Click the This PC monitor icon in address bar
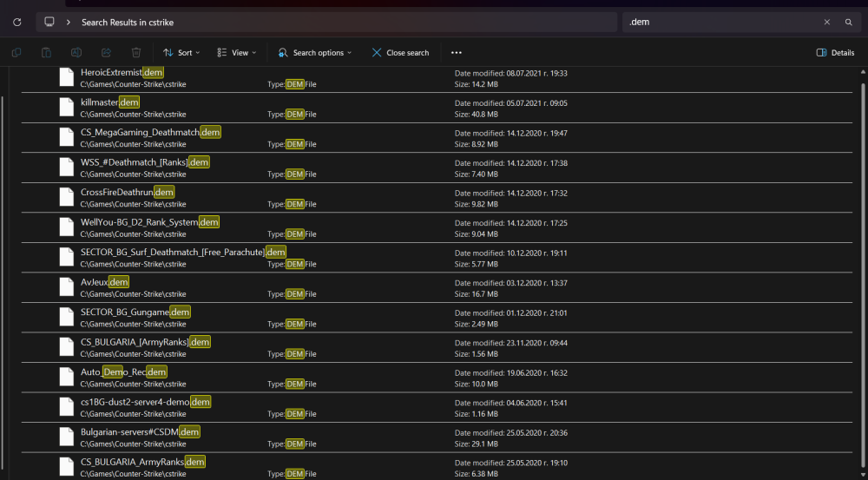 click(x=49, y=23)
